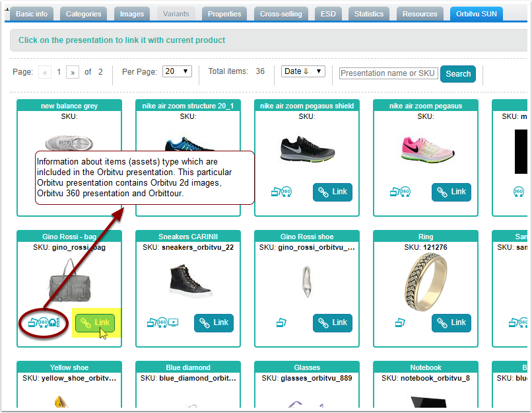Screen dimensions: 532x413
Task: Click 360 presentation icon on Sneakers CARINII card
Action: [162, 322]
